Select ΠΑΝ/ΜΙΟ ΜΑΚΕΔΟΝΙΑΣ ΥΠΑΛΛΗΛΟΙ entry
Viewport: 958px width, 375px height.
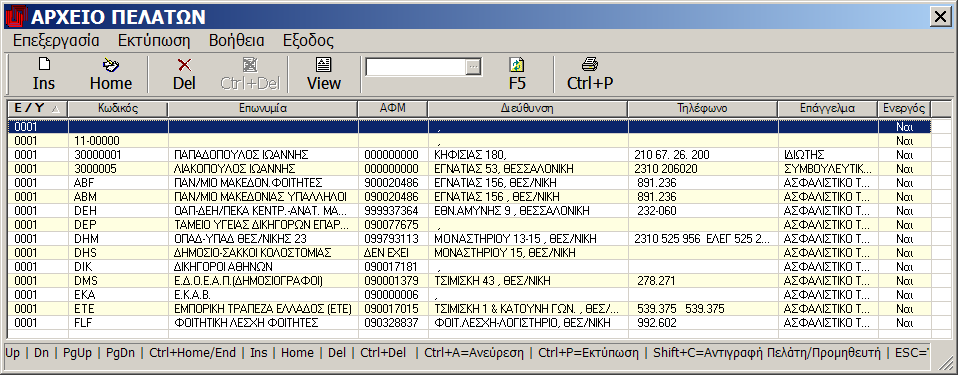coord(260,197)
